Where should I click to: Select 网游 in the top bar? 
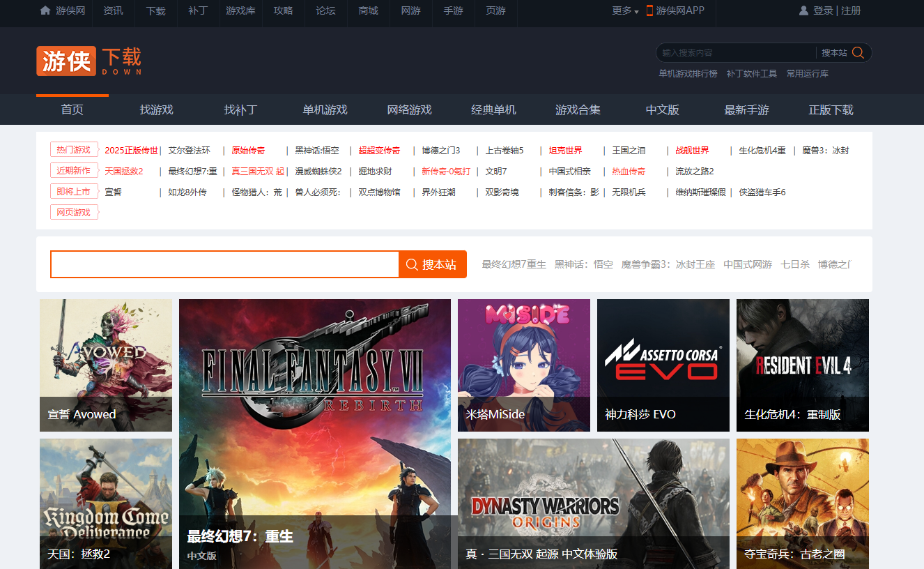[410, 10]
